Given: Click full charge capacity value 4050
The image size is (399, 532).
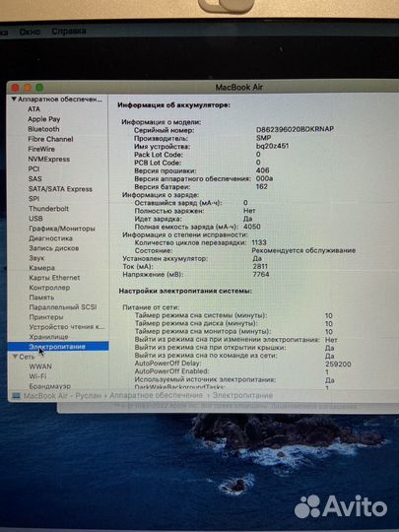Looking at the screenshot, I should pos(252,227).
